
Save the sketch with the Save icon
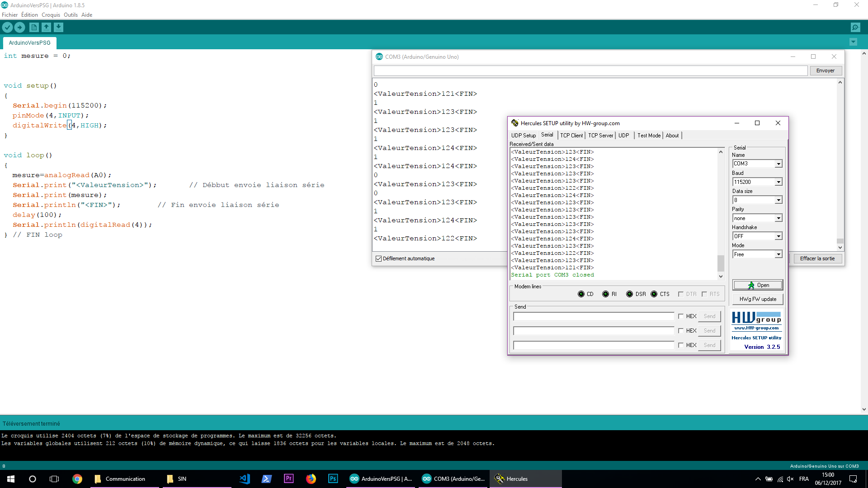[x=58, y=28]
